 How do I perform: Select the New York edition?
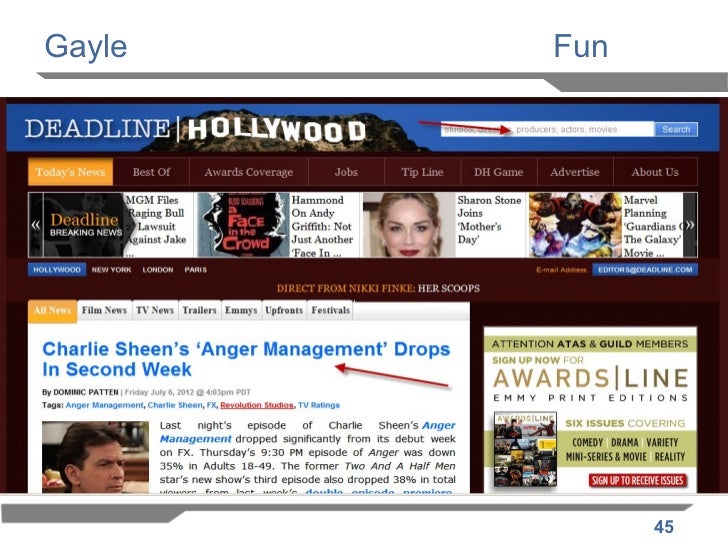[111, 270]
